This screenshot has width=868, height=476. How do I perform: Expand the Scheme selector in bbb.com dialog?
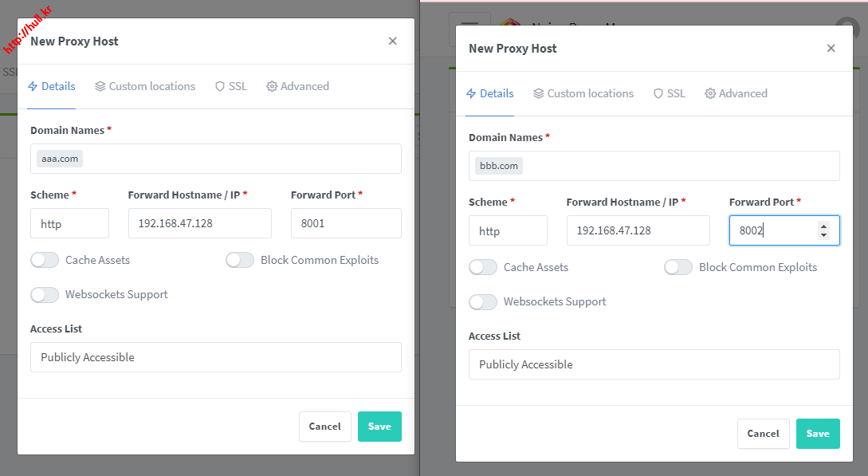coord(508,230)
